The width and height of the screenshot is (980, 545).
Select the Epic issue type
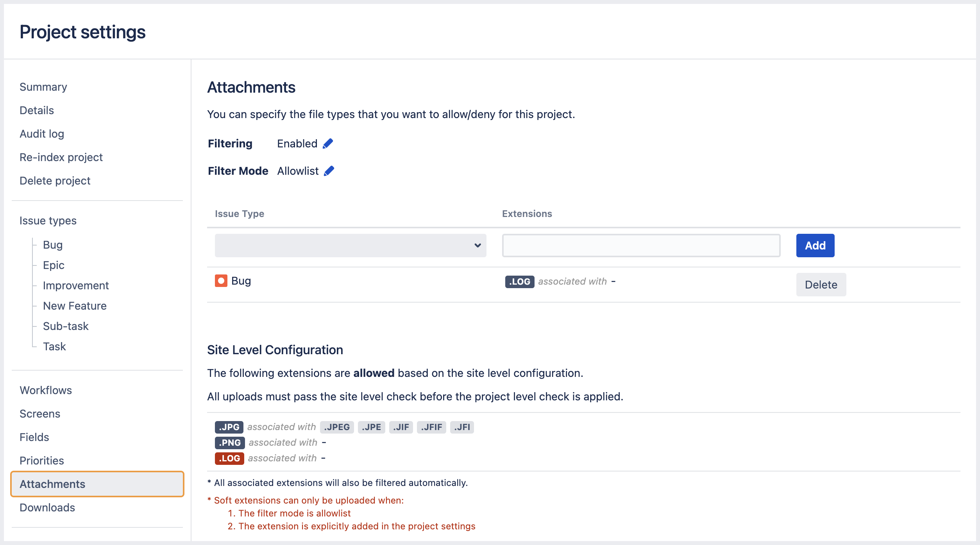(54, 265)
